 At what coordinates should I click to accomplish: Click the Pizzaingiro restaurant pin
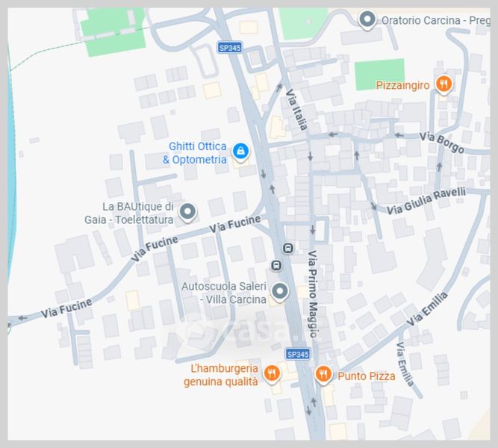(443, 84)
